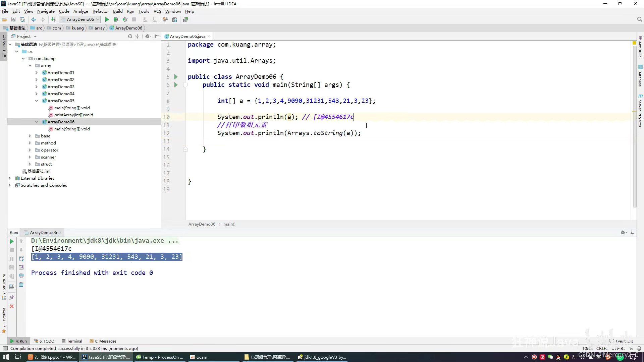Open the Refactor menu

point(101,11)
